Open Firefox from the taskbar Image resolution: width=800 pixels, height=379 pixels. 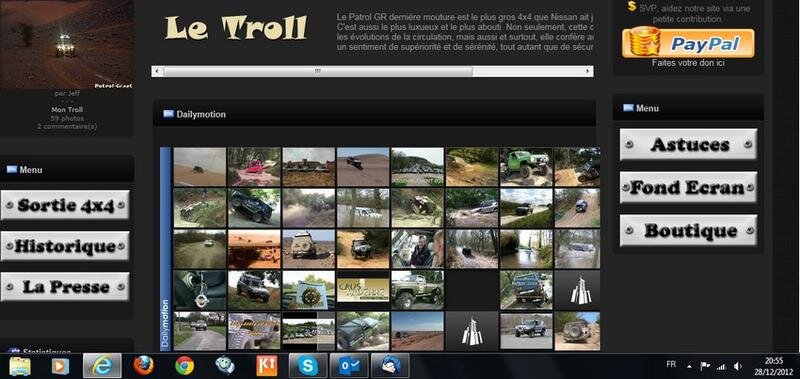(143, 366)
